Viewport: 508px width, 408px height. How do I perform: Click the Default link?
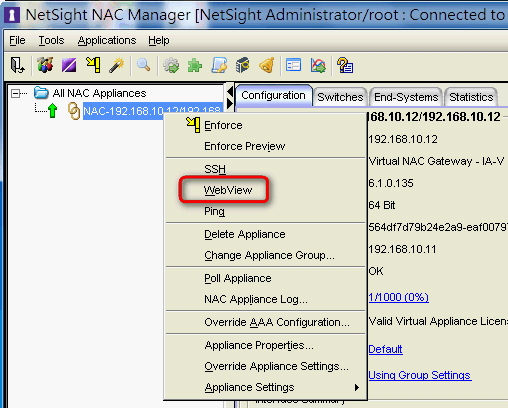pos(386,349)
